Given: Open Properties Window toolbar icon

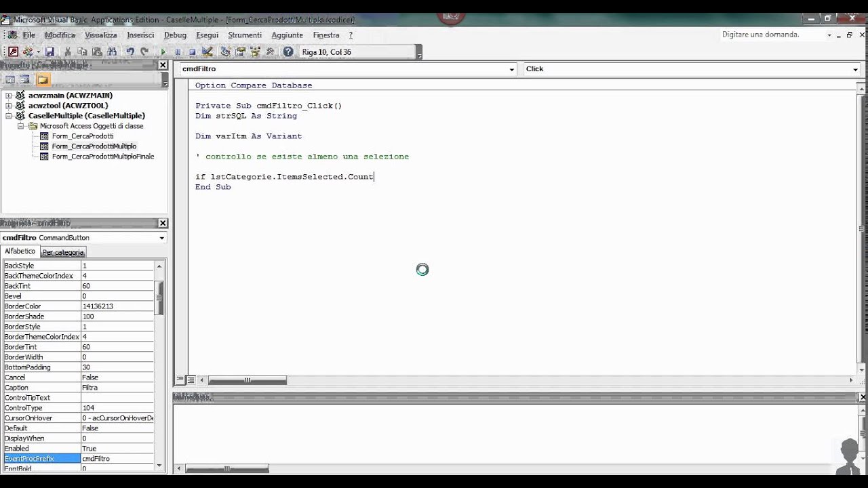Looking at the screenshot, I should click(x=240, y=52).
